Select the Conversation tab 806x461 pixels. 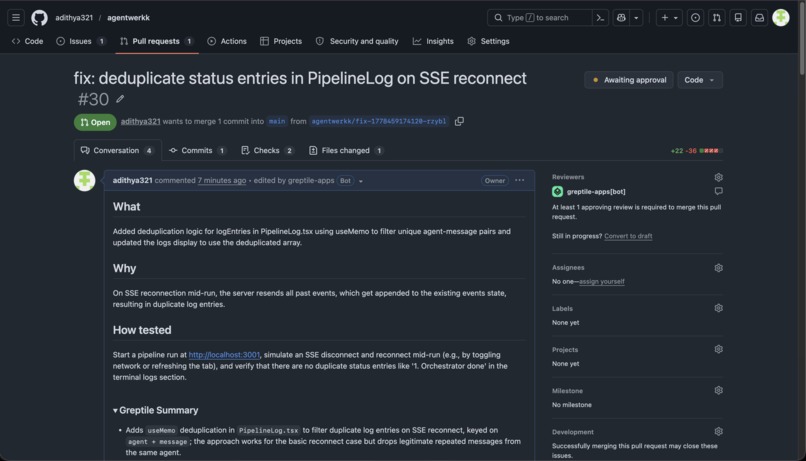coord(117,151)
